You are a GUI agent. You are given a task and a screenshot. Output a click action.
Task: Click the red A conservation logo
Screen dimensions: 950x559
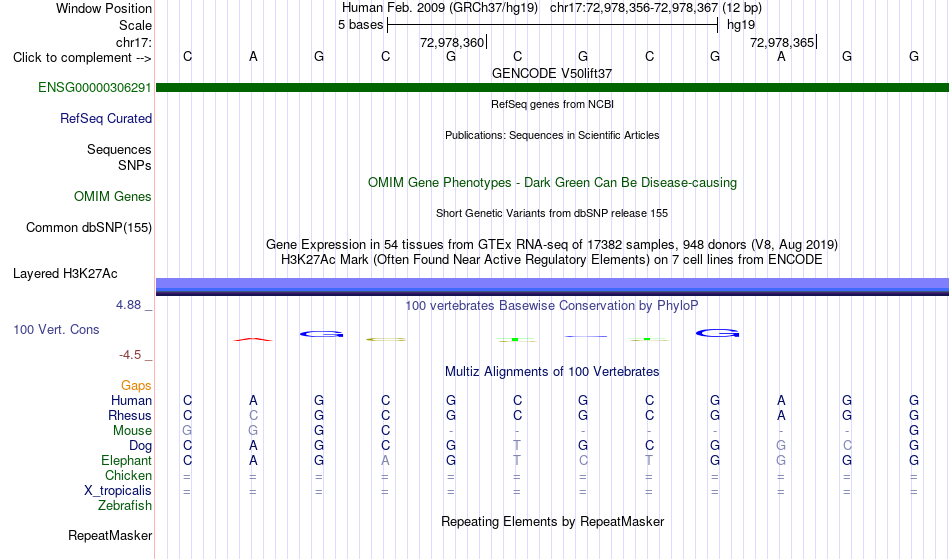(253, 339)
